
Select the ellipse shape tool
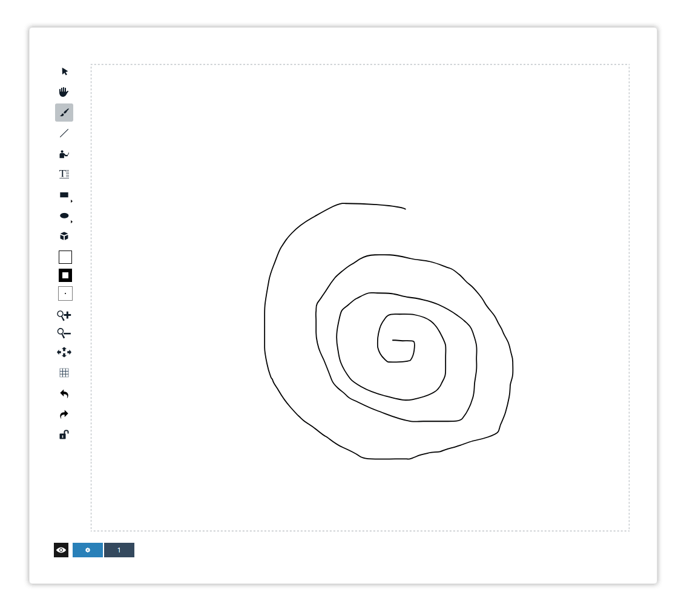(64, 215)
